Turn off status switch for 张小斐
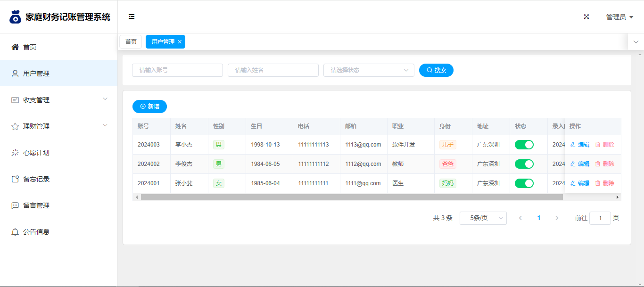This screenshot has width=644, height=287. click(x=524, y=183)
